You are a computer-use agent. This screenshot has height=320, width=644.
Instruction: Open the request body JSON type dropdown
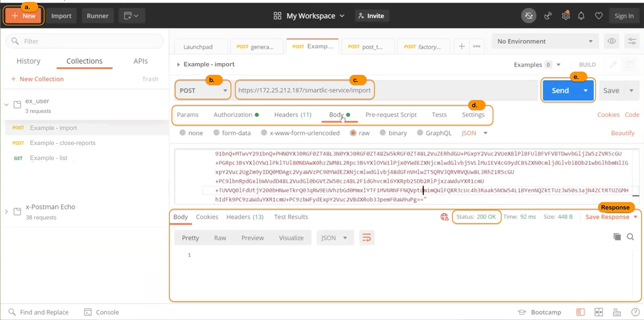pyautogui.click(x=474, y=133)
